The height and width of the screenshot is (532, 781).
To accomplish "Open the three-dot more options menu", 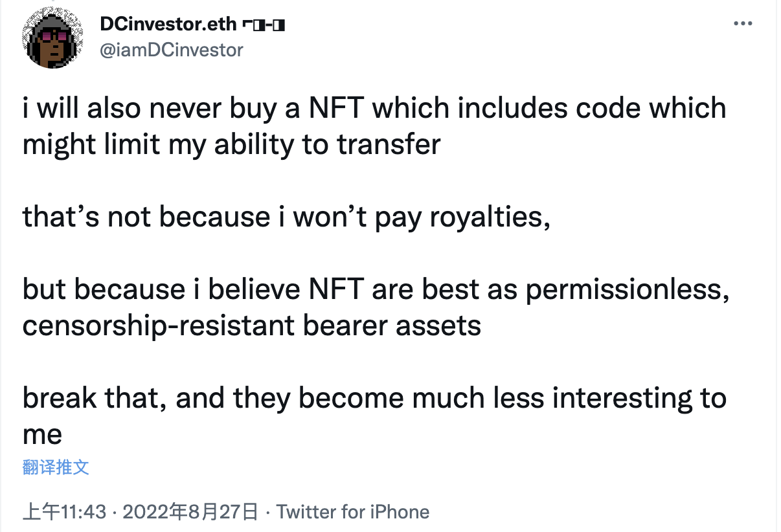I will click(x=742, y=24).
